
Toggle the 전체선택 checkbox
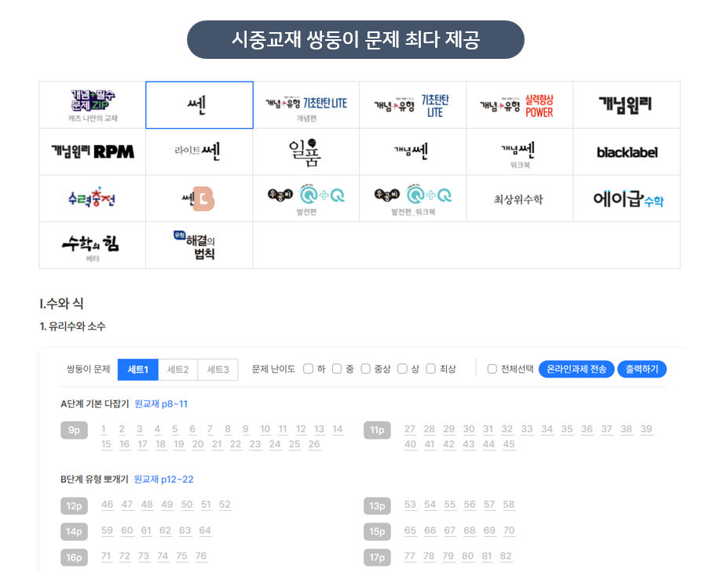click(x=492, y=370)
